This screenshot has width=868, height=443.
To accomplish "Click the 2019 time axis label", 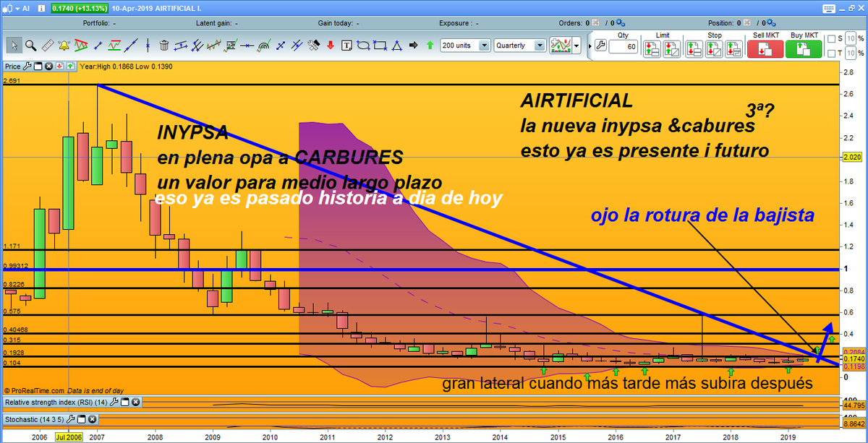I will point(788,438).
